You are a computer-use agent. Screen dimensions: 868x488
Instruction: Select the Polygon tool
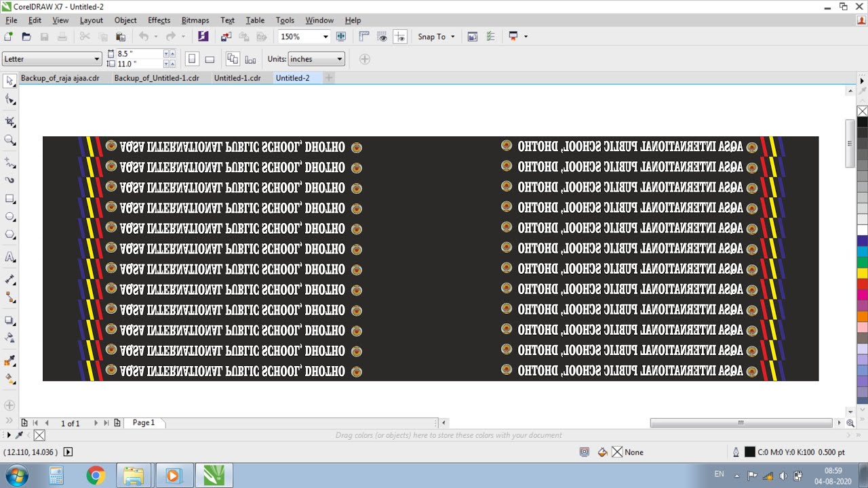[9, 235]
